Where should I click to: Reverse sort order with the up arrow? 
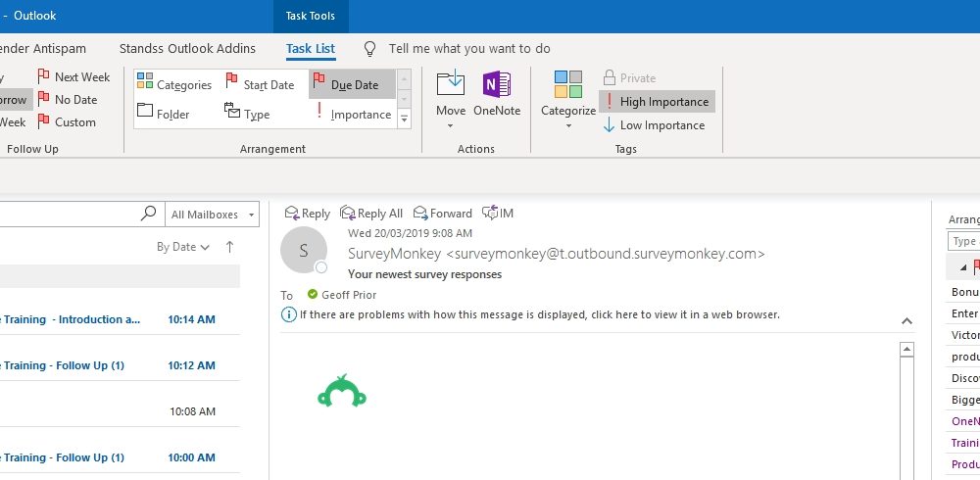click(x=229, y=247)
